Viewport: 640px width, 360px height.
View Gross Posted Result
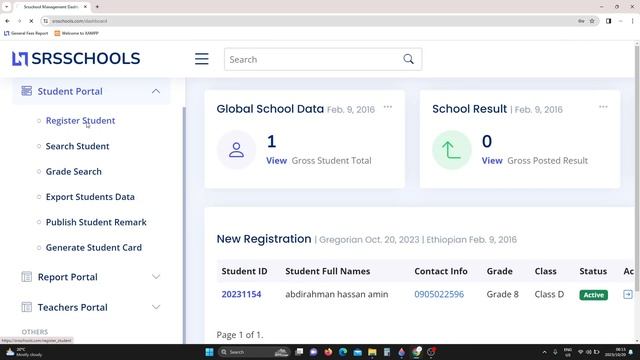point(492,161)
